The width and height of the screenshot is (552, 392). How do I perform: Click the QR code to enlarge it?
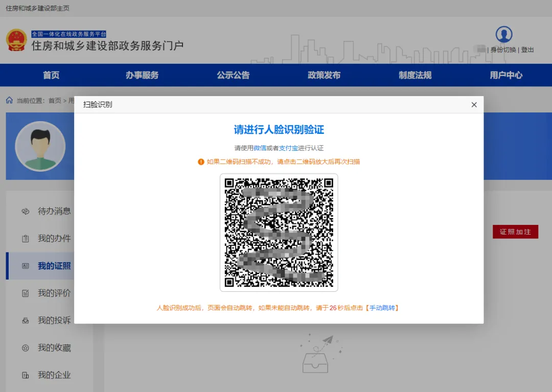pyautogui.click(x=279, y=233)
